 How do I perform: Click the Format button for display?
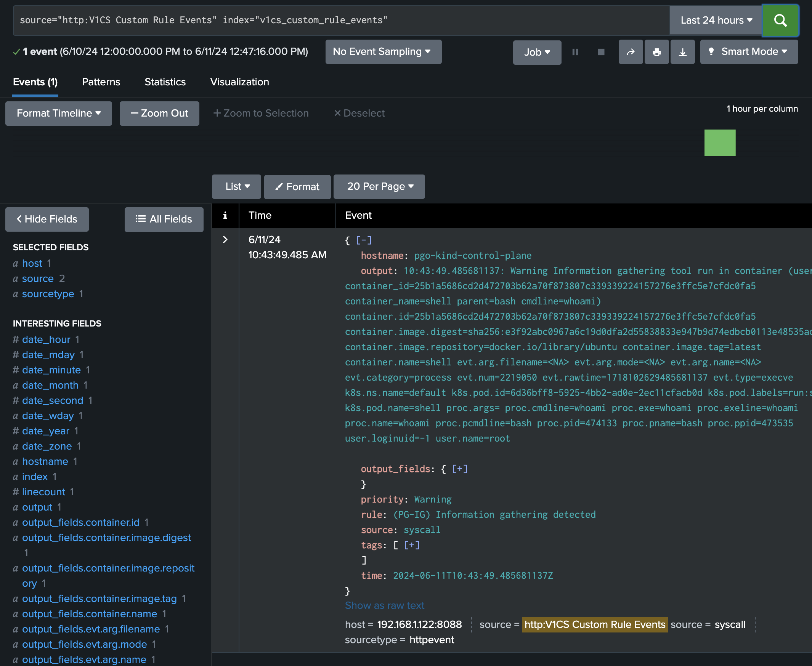pyautogui.click(x=297, y=186)
